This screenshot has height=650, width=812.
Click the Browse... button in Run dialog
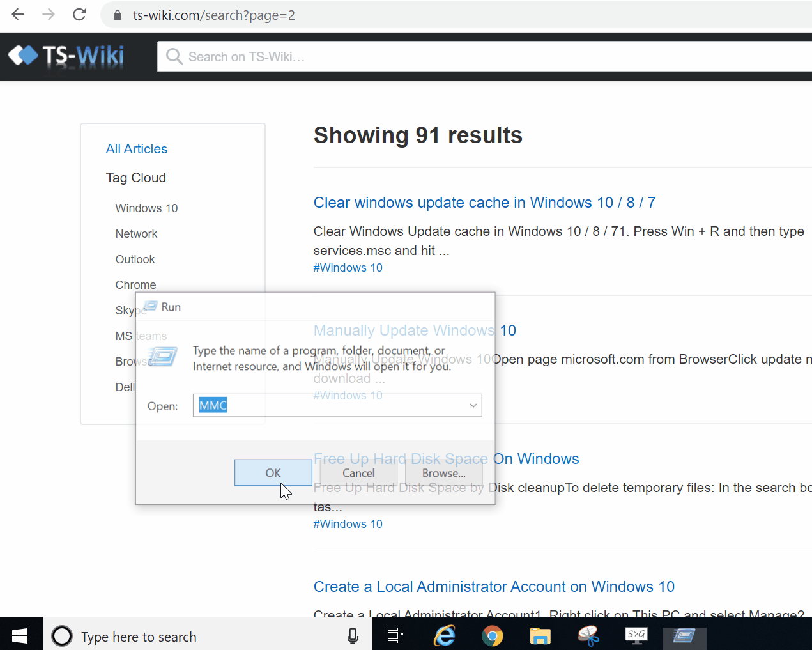pos(443,473)
